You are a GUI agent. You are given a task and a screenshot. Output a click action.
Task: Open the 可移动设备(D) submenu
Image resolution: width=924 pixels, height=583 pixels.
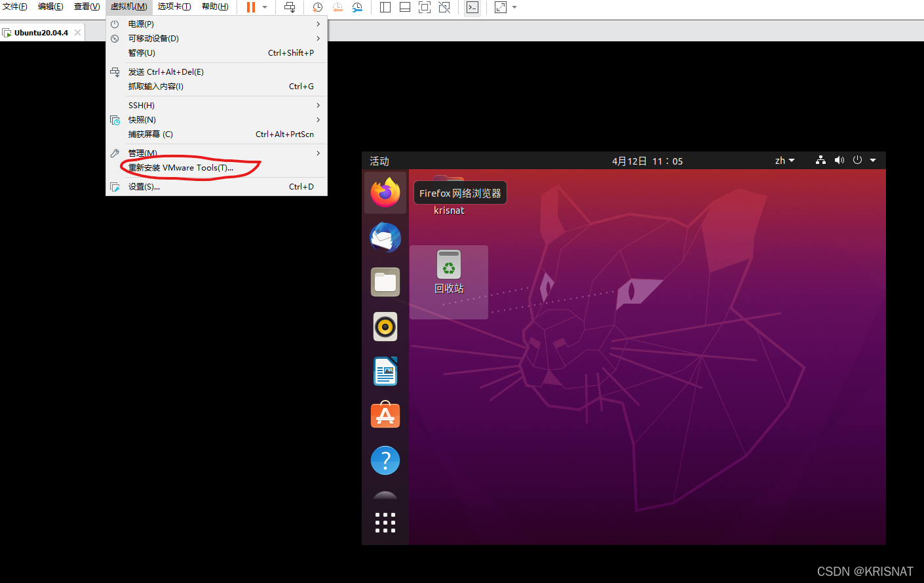click(216, 38)
